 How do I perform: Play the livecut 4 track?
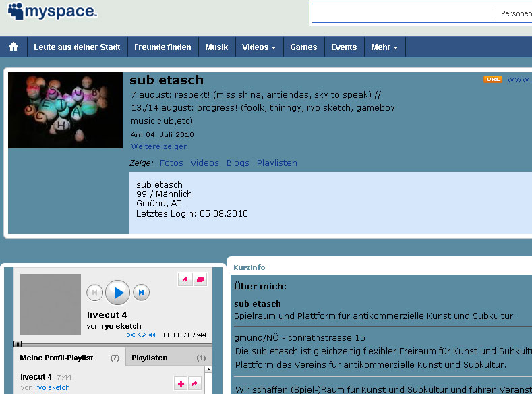(118, 293)
